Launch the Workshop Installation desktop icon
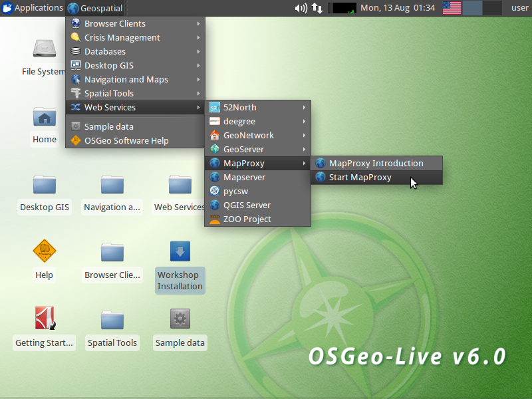Image resolution: width=532 pixels, height=399 pixels. pyautogui.click(x=180, y=251)
